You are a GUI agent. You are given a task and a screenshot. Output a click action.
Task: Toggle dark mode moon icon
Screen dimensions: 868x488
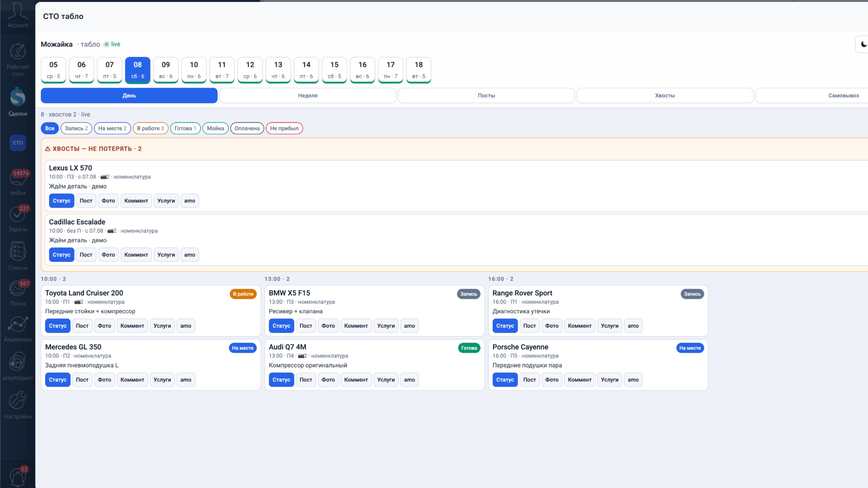coord(863,44)
